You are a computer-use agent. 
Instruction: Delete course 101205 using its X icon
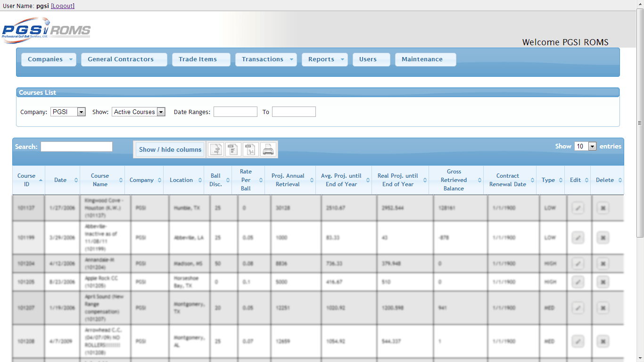603,282
